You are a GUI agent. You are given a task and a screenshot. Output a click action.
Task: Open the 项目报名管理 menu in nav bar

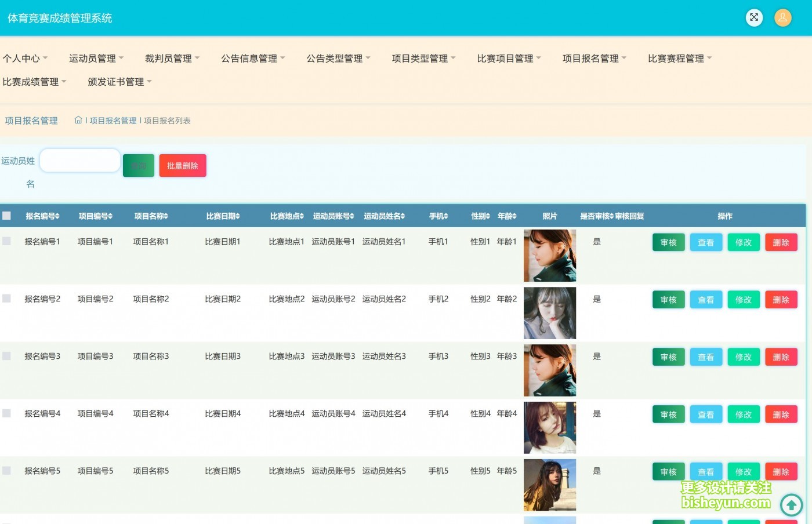[594, 59]
